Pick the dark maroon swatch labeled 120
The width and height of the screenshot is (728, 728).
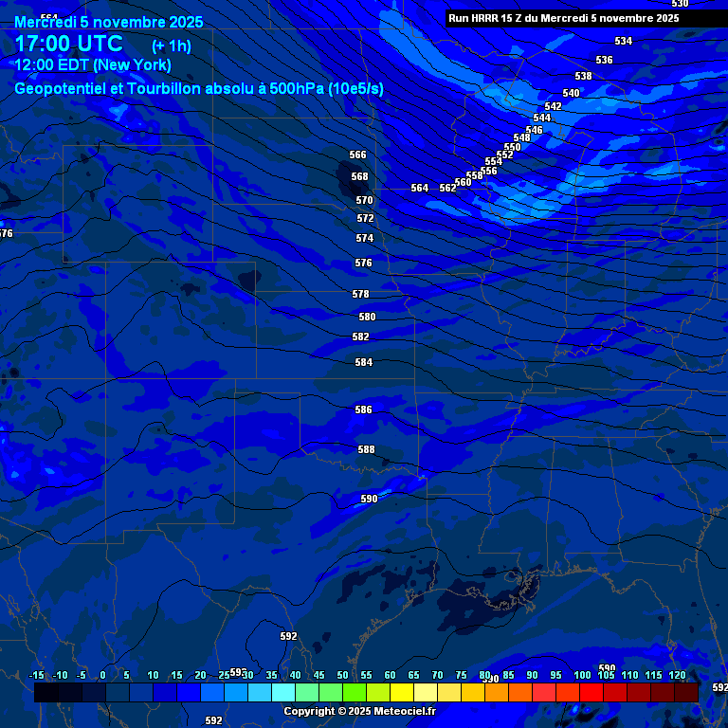(x=685, y=693)
